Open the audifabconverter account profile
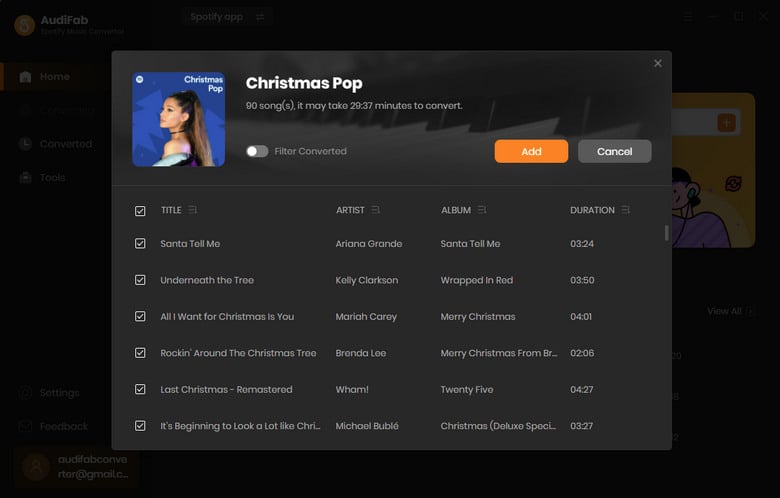Image resolution: width=780 pixels, height=498 pixels. pyautogui.click(x=75, y=467)
